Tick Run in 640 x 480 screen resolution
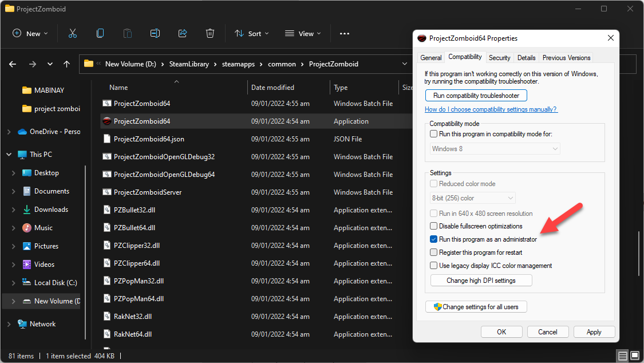Viewport: 644px width, 363px height. [433, 214]
